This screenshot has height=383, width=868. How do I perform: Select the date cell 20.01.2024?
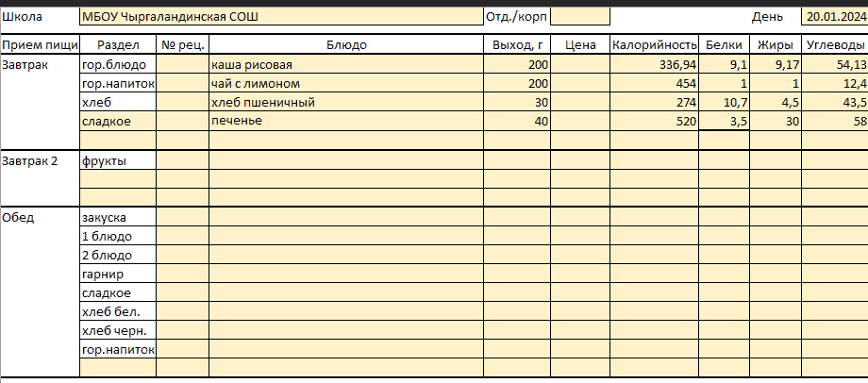(833, 17)
